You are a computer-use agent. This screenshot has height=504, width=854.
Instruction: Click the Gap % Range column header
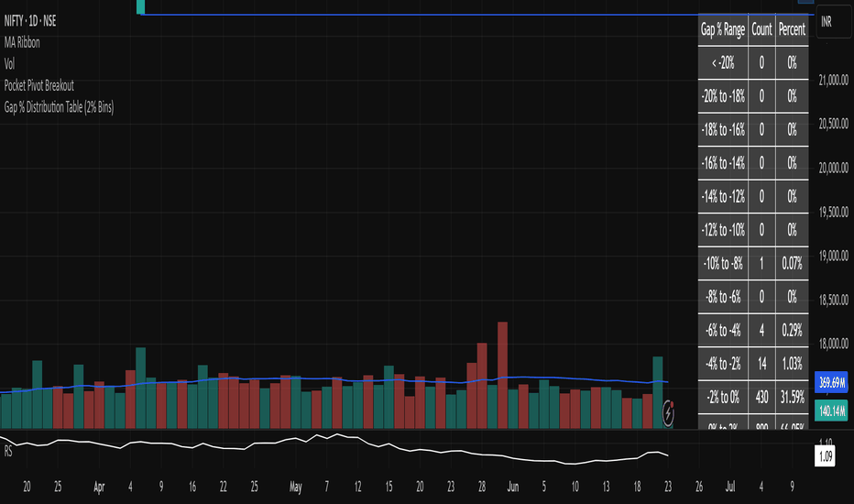click(723, 29)
